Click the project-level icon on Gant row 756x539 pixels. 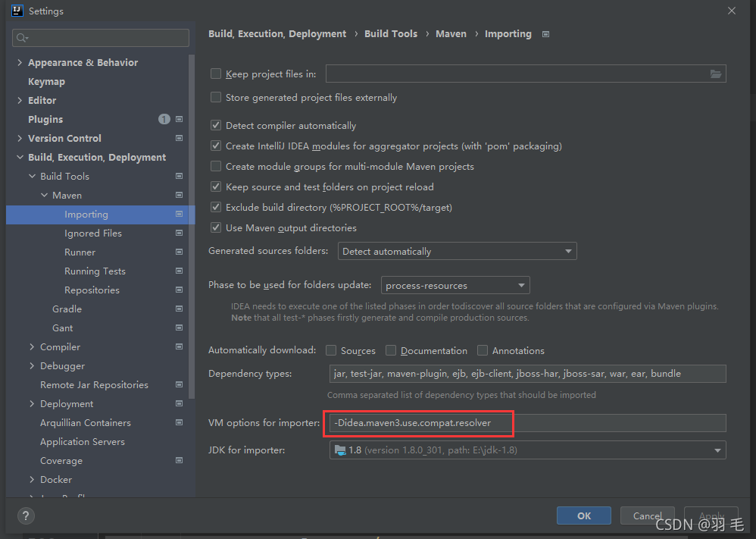point(180,327)
